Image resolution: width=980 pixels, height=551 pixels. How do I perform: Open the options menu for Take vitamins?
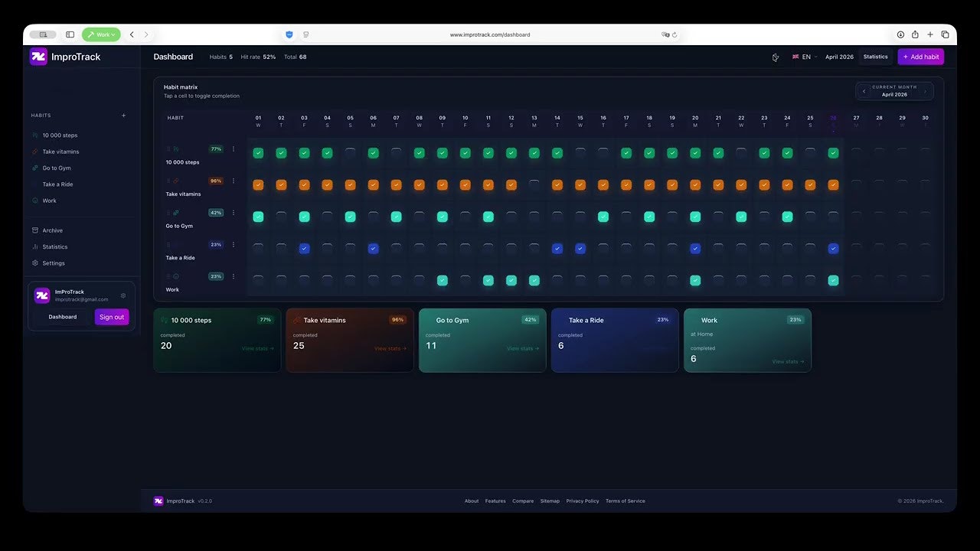(234, 181)
